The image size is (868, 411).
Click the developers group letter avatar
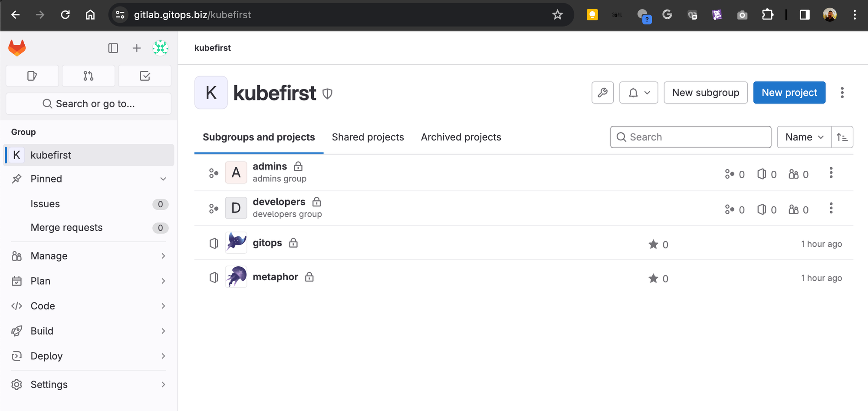pos(236,208)
